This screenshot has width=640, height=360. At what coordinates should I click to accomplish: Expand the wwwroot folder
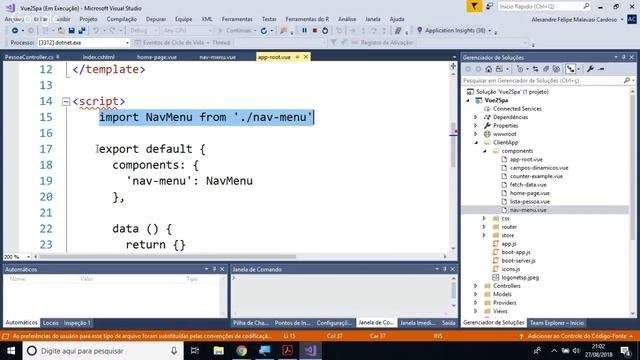476,134
